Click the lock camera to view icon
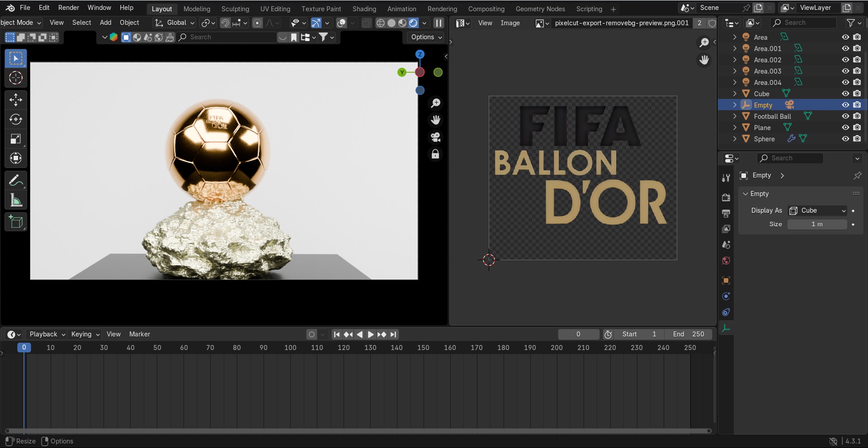Image resolution: width=868 pixels, height=448 pixels. tap(435, 154)
